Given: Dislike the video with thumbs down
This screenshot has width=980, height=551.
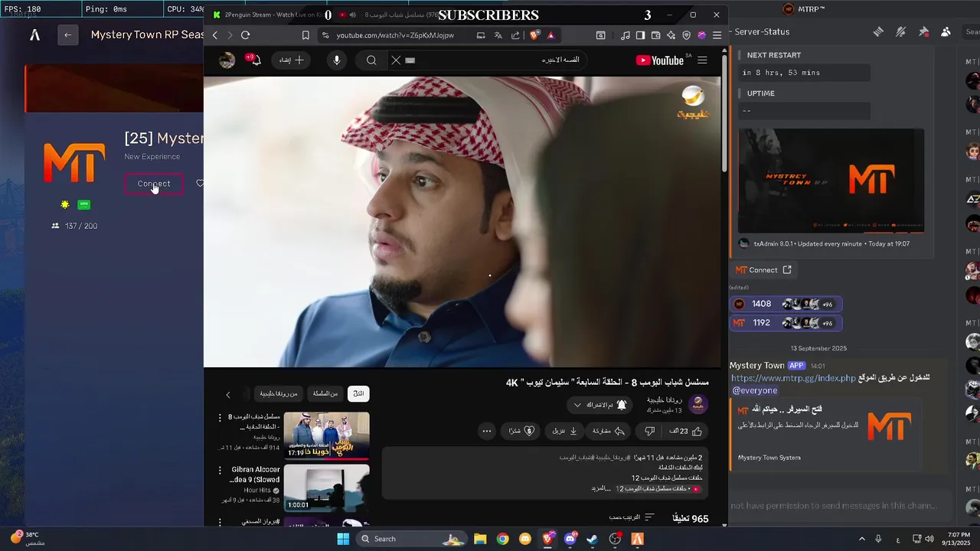Looking at the screenshot, I should tap(649, 431).
